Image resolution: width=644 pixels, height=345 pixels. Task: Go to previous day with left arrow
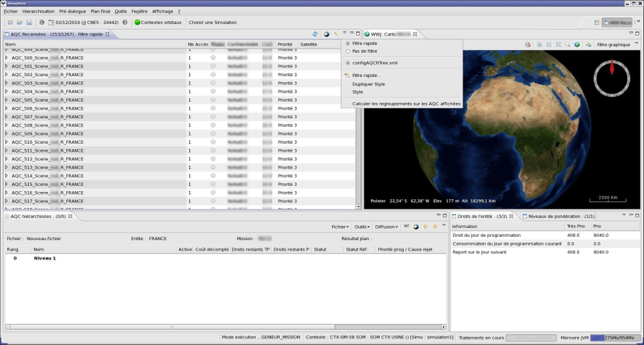pos(42,22)
